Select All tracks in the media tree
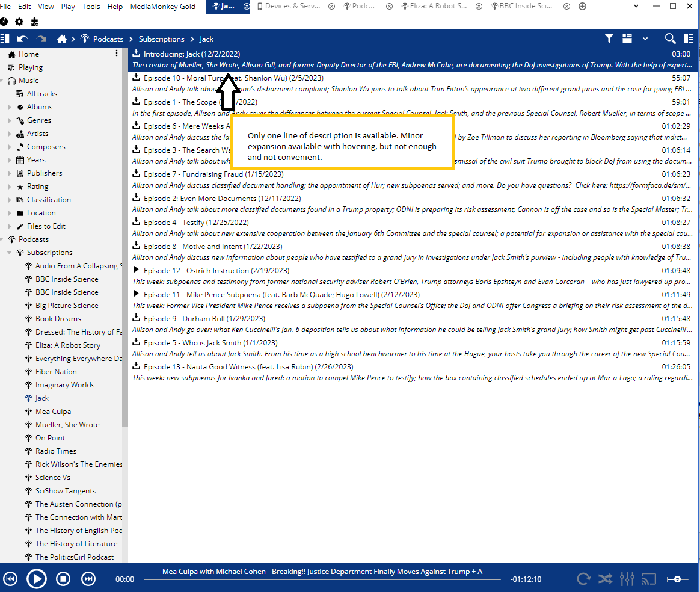The height and width of the screenshot is (592, 700). click(42, 94)
